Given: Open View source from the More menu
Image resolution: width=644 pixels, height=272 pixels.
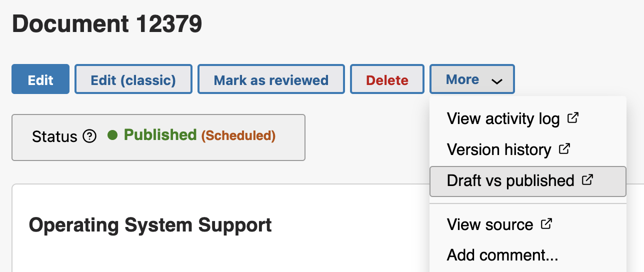Looking at the screenshot, I should point(489,224).
